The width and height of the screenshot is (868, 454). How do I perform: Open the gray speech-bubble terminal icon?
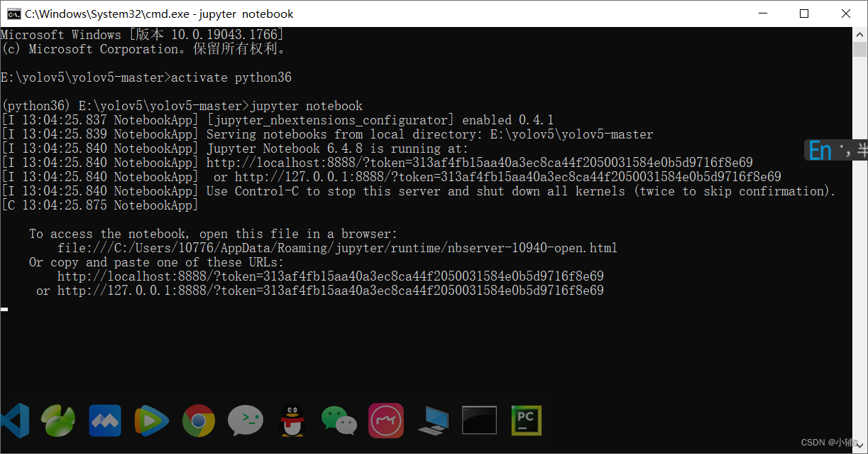point(246,421)
